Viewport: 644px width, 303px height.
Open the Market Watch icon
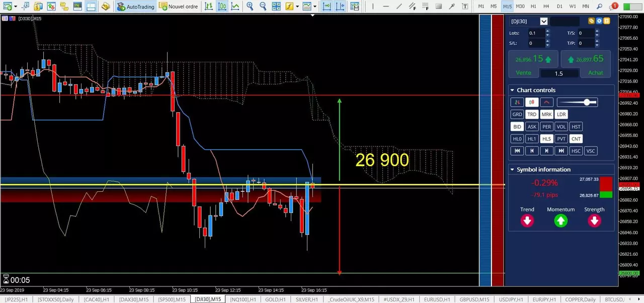click(51, 7)
